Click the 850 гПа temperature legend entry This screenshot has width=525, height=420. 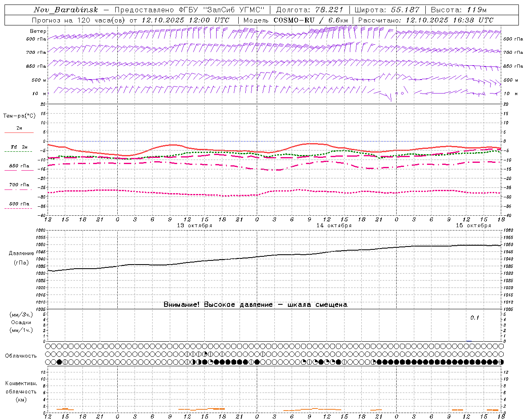19,166
